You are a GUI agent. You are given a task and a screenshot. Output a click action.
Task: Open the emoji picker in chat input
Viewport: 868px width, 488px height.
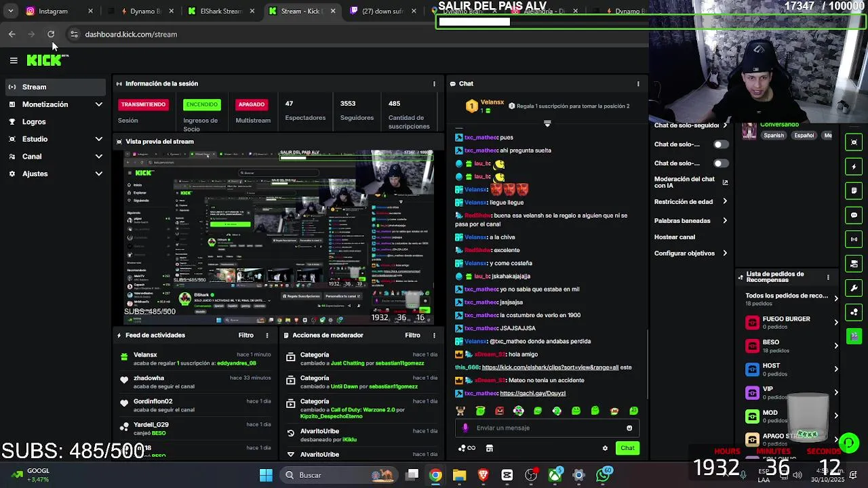[x=629, y=428]
